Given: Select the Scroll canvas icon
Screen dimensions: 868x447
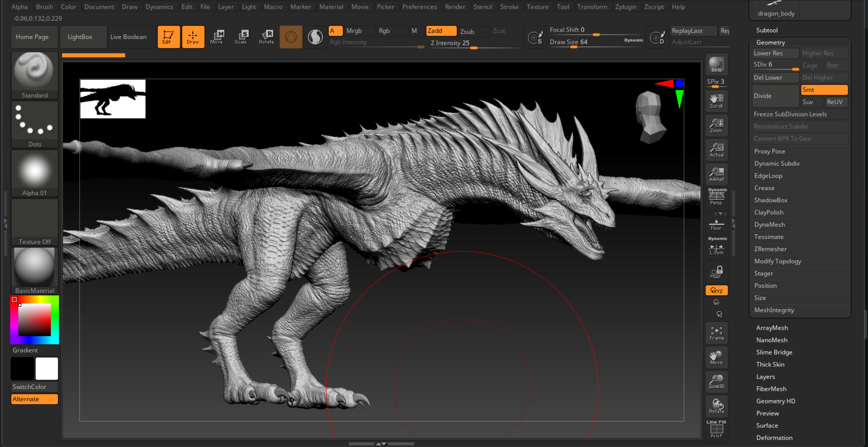Looking at the screenshot, I should [716, 101].
